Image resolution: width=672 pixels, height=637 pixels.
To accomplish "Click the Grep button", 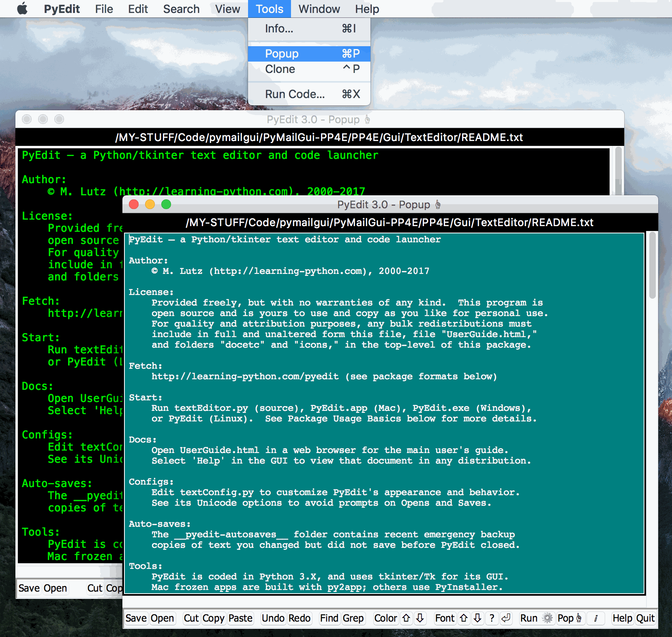I will (x=353, y=618).
